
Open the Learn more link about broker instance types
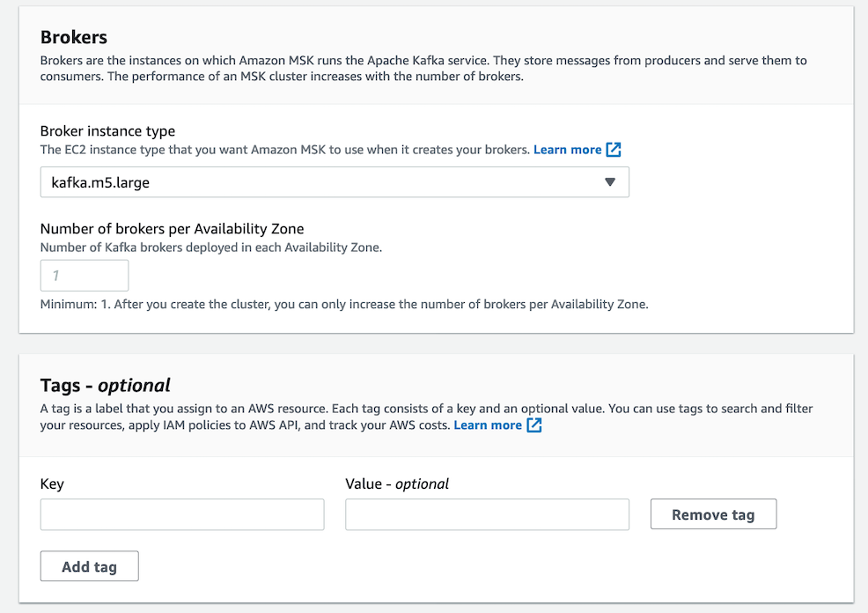click(x=567, y=150)
